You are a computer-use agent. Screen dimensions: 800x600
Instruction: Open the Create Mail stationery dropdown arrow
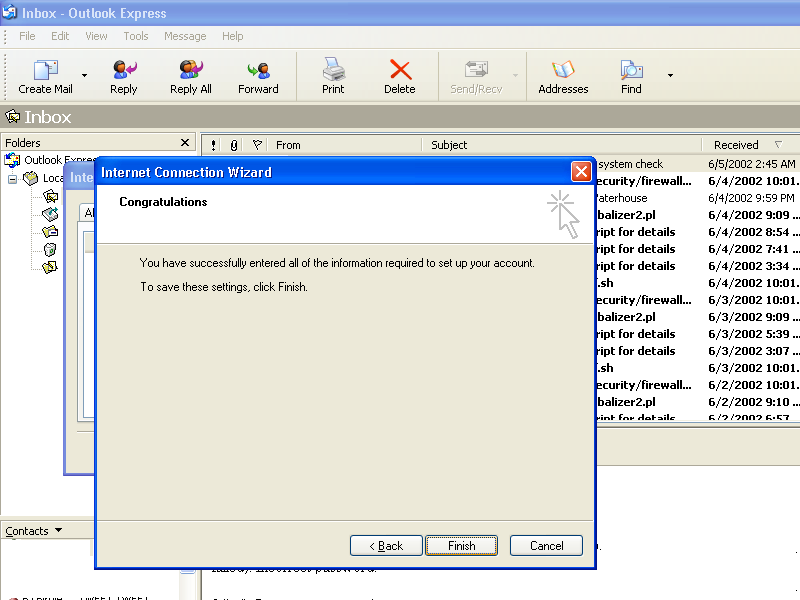[84, 76]
